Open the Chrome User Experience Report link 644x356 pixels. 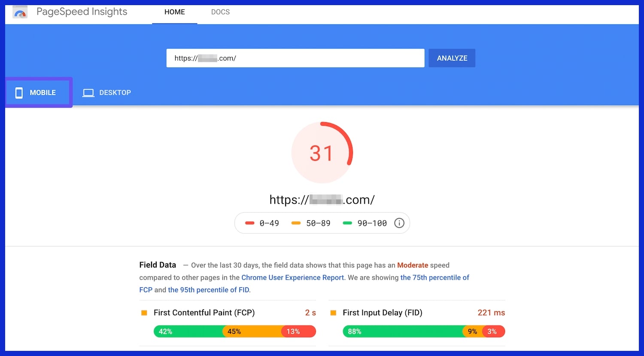click(292, 278)
